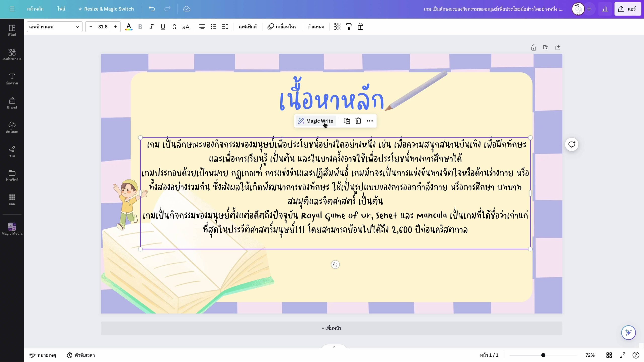Open the Draw tool panel

click(12, 151)
